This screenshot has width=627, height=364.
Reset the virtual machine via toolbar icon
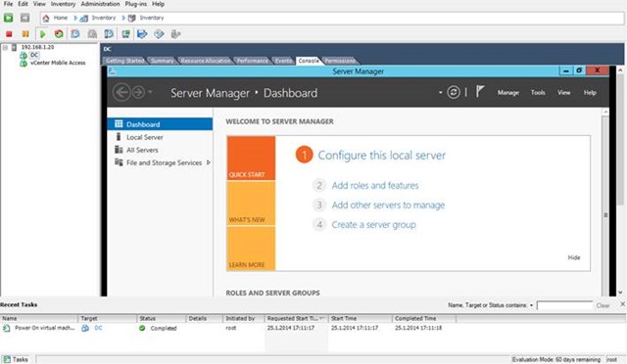point(59,34)
